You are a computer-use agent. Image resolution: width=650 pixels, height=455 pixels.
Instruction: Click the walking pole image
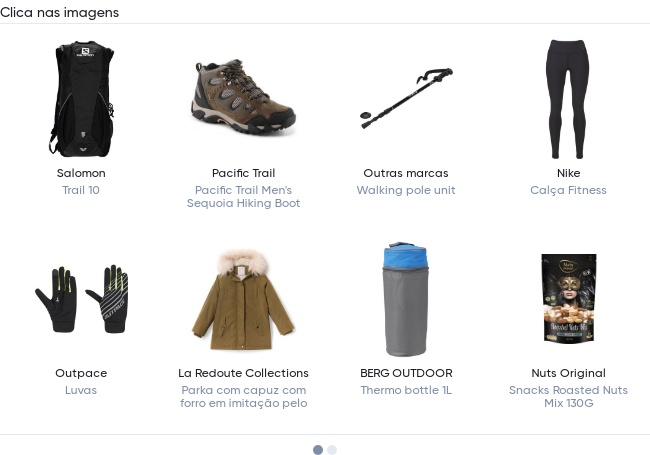tap(406, 98)
